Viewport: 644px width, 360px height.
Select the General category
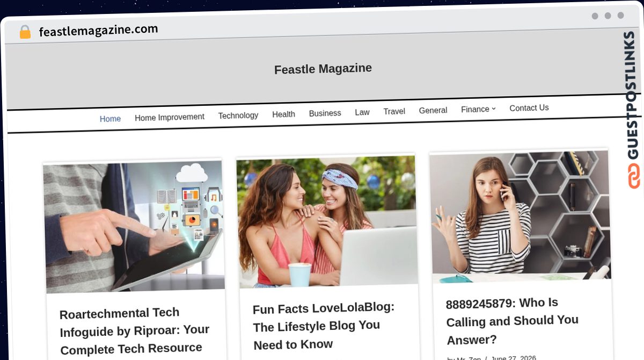pyautogui.click(x=433, y=110)
